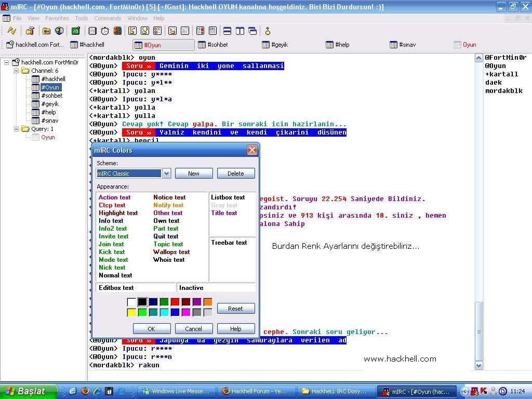Open the Timer clock toolbar icon

coord(105,31)
